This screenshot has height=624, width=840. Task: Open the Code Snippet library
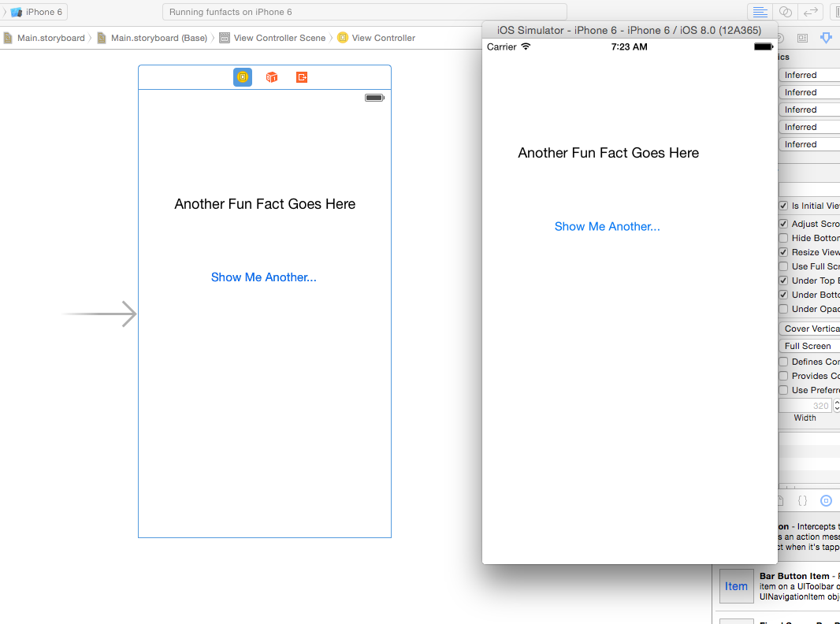pos(802,500)
